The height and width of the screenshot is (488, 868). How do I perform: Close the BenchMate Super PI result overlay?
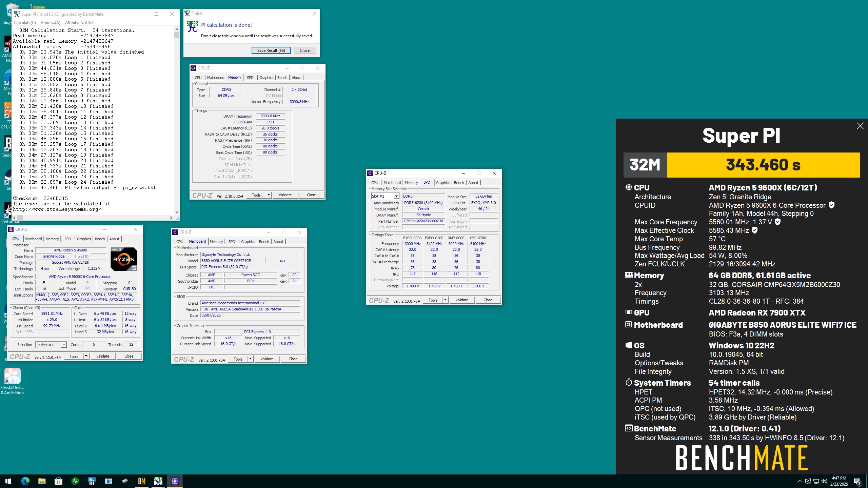860,126
